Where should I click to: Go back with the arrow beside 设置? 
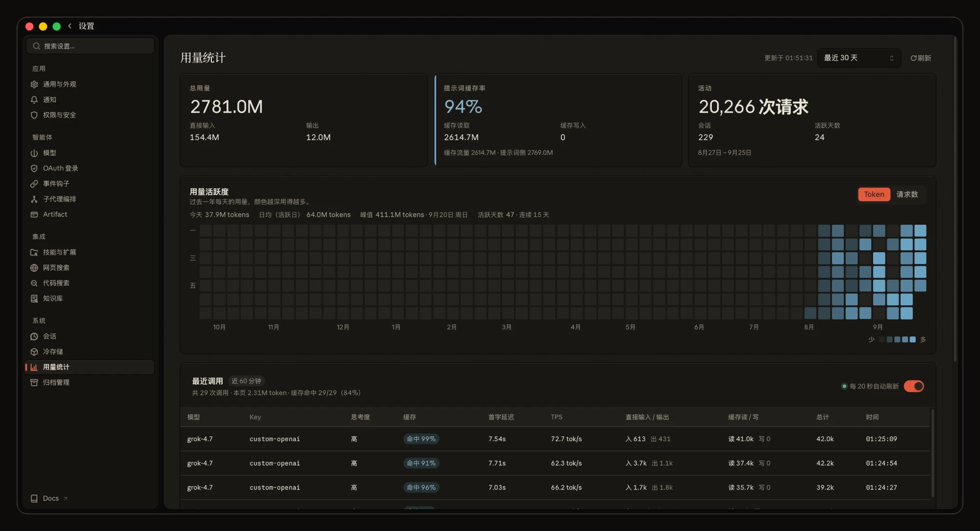click(70, 26)
